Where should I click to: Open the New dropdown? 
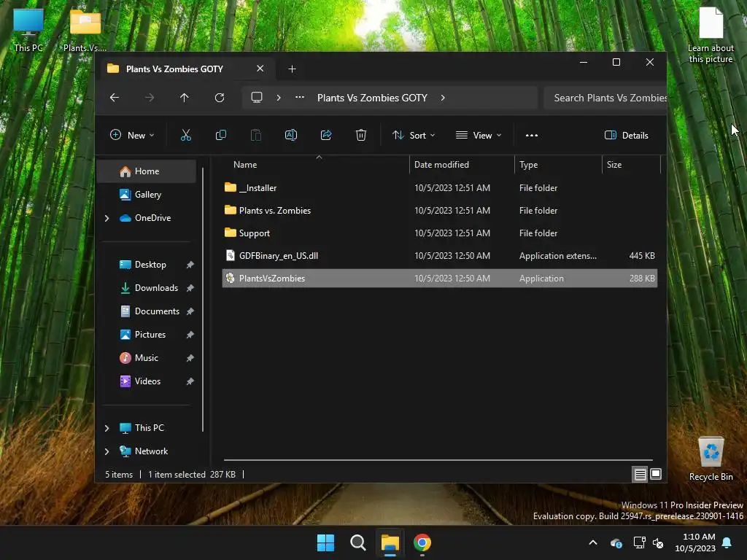click(x=132, y=135)
